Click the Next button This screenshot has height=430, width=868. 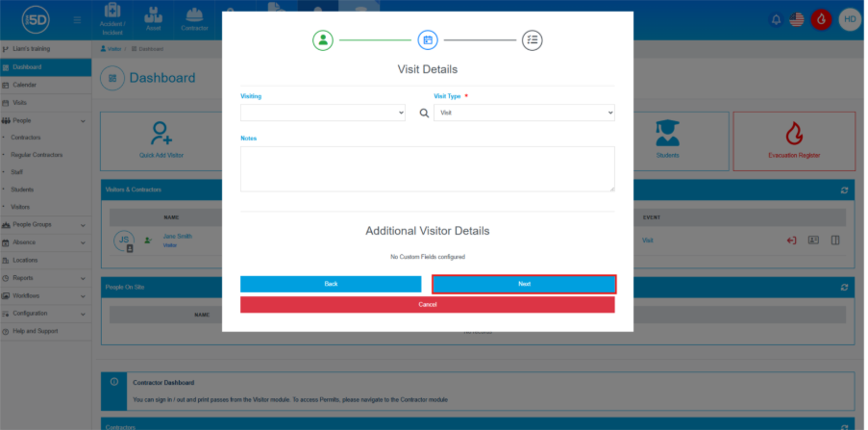pos(524,284)
